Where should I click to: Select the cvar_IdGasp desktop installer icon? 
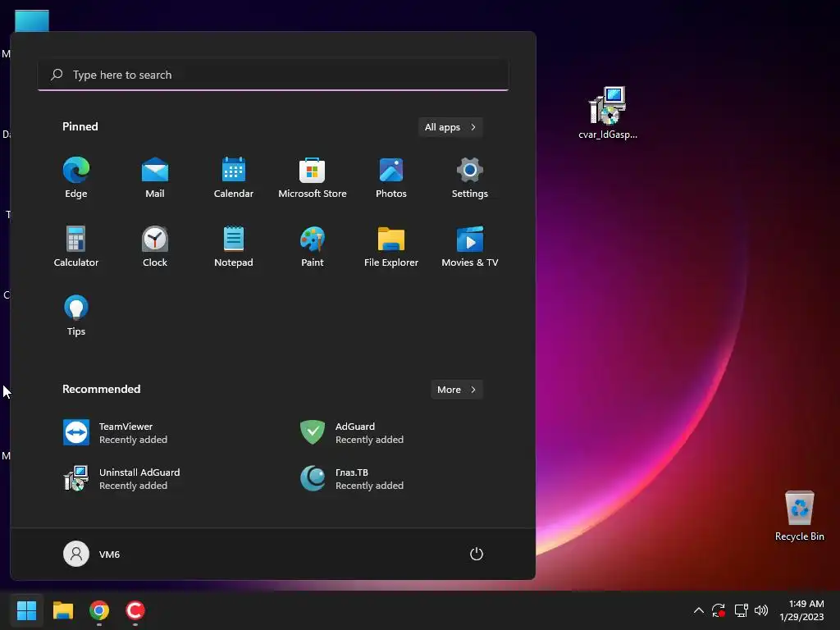pos(608,113)
